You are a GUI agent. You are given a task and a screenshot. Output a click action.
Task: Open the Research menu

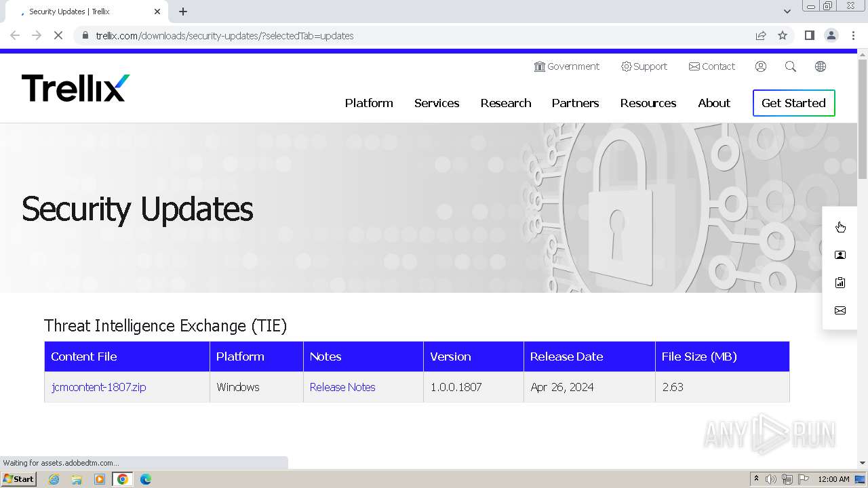point(506,103)
